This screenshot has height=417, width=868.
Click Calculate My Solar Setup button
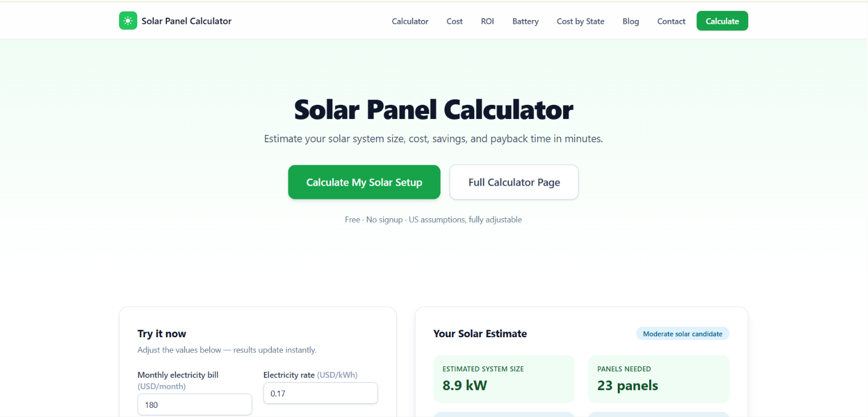click(364, 182)
